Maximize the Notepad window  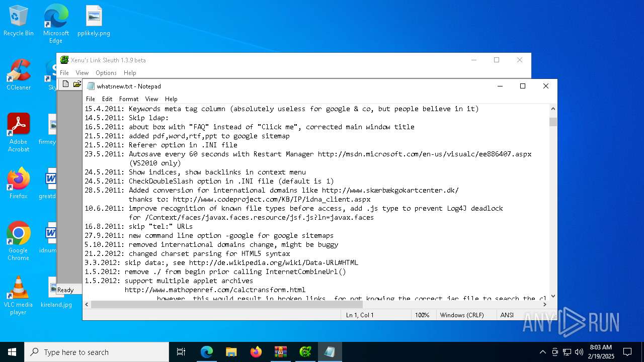pos(523,86)
